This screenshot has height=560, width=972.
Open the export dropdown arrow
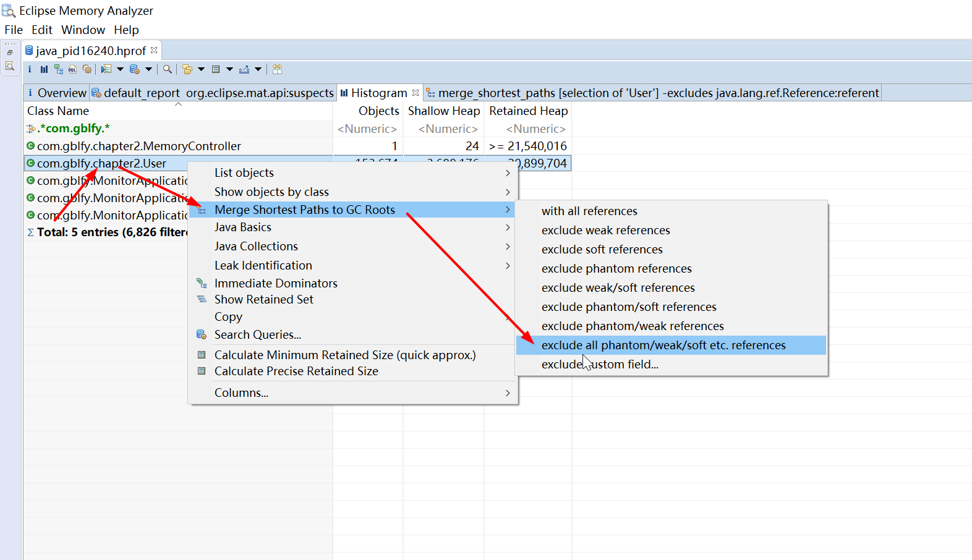click(258, 69)
